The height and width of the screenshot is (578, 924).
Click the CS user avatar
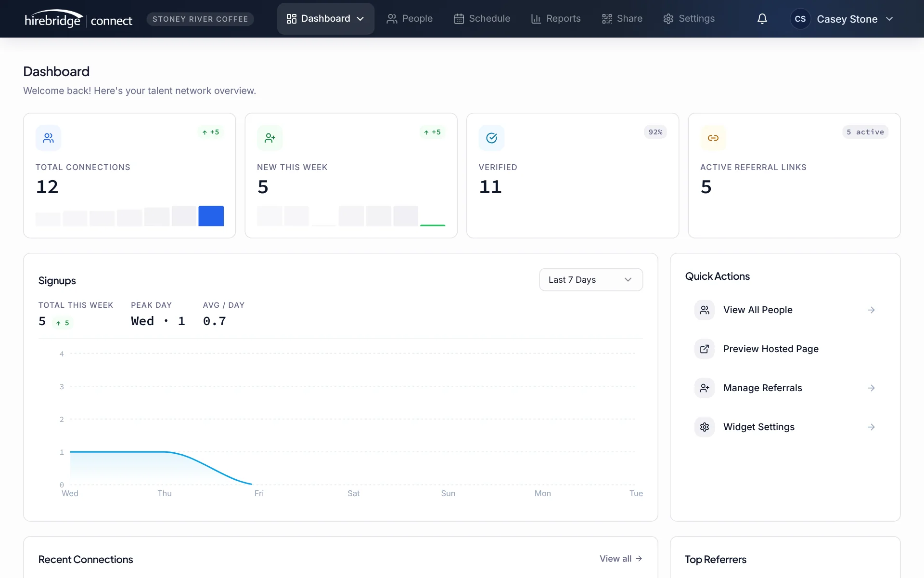point(800,19)
